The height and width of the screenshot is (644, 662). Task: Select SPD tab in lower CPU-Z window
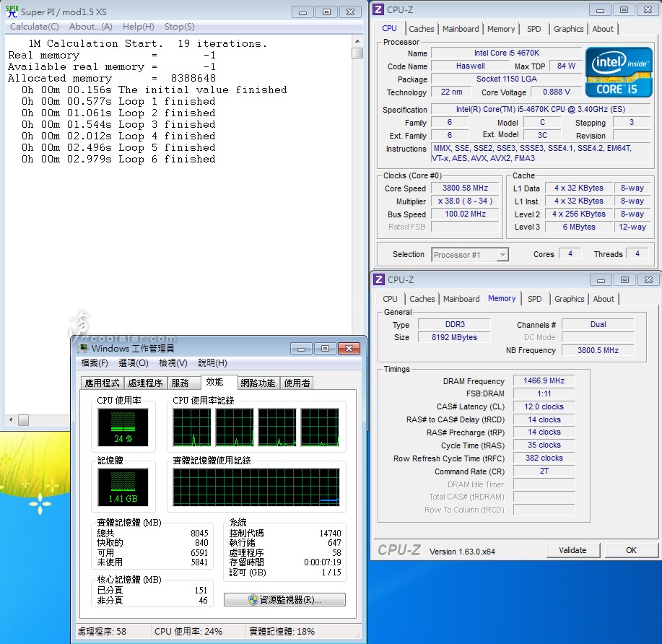[534, 299]
